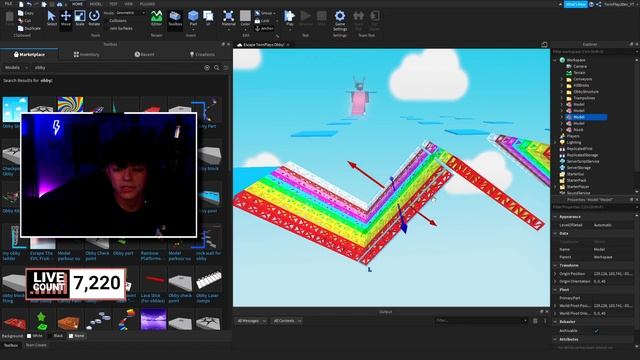The image size is (640, 360).
Task: Expand the Lighting node in Explorer
Action: tap(555, 142)
